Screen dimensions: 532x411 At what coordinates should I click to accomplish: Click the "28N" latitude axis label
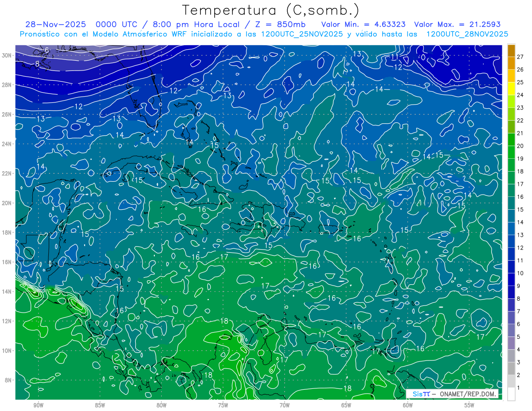click(7, 85)
